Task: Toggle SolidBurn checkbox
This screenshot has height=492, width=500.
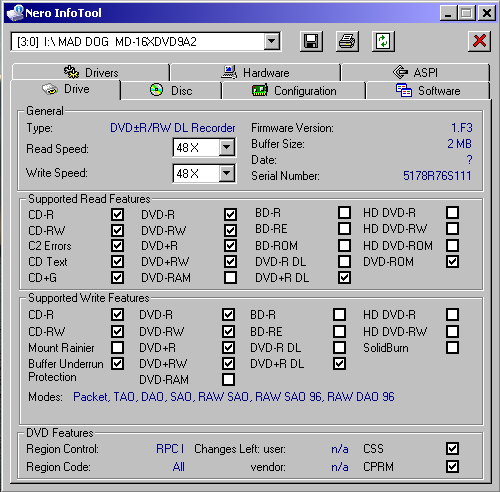Action: coord(452,348)
